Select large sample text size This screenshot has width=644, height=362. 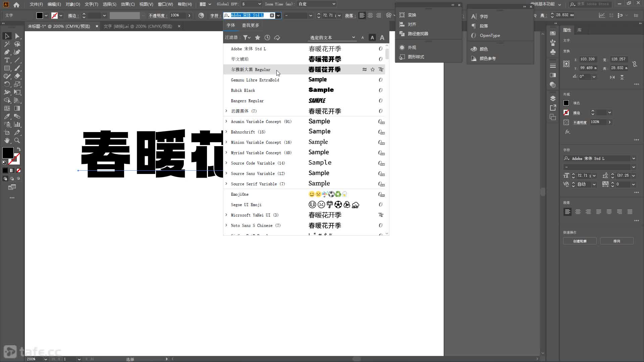point(382,38)
